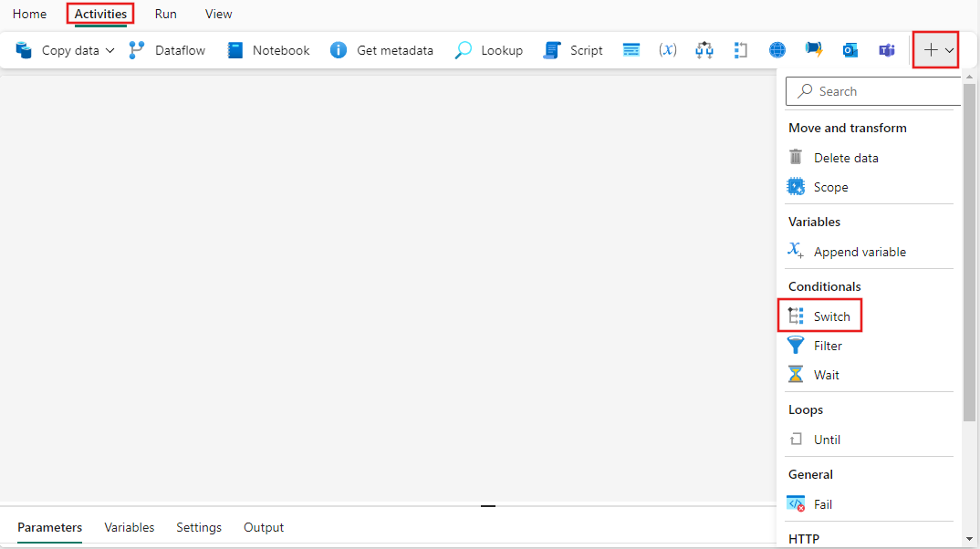Image resolution: width=980 pixels, height=549 pixels.
Task: Open the View menu
Action: (x=218, y=14)
